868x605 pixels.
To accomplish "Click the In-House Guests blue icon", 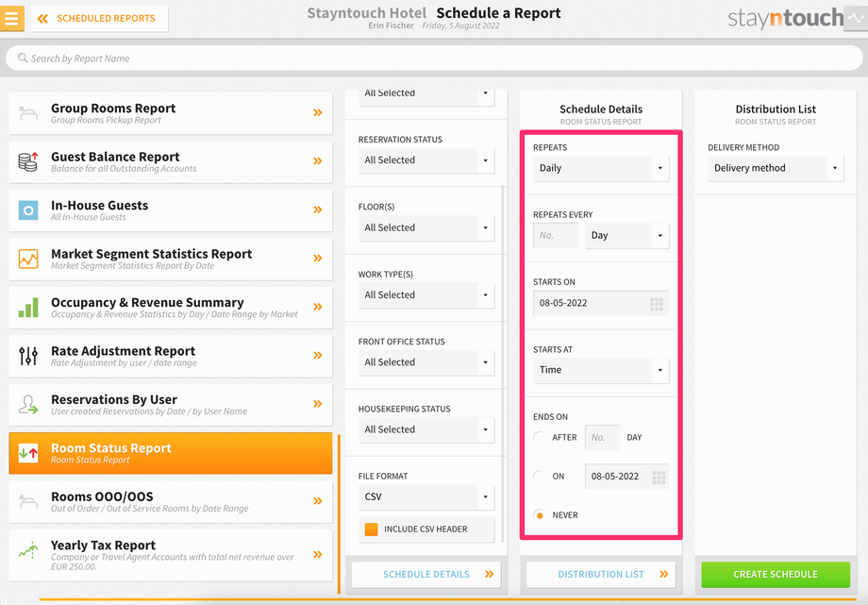I will click(28, 210).
